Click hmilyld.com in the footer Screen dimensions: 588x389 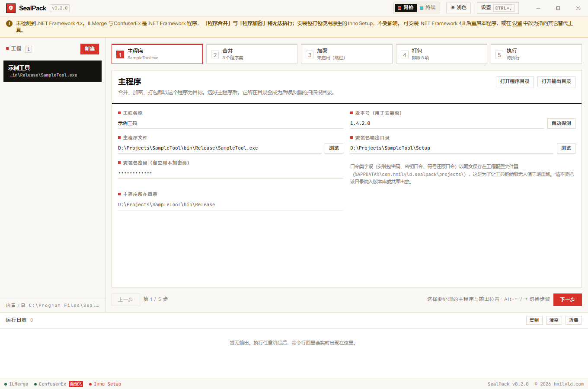click(569, 384)
